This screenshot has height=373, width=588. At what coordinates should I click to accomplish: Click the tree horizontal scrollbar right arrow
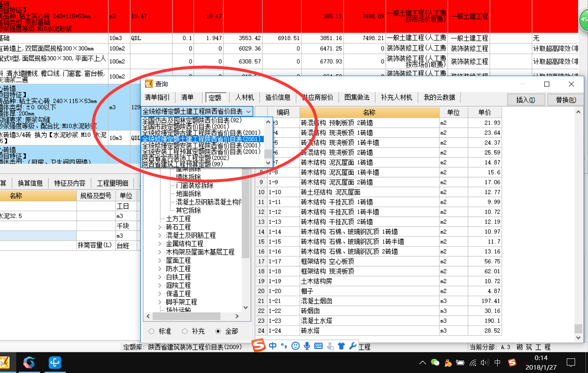(237, 316)
